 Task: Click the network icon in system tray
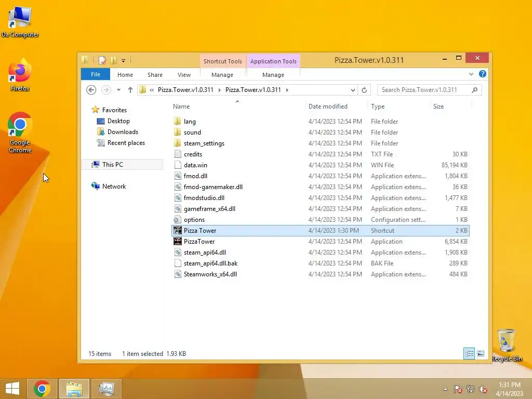tap(471, 389)
